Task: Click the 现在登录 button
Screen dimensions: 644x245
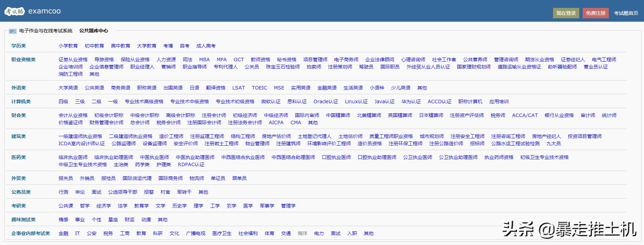Action: pyautogui.click(x=566, y=13)
